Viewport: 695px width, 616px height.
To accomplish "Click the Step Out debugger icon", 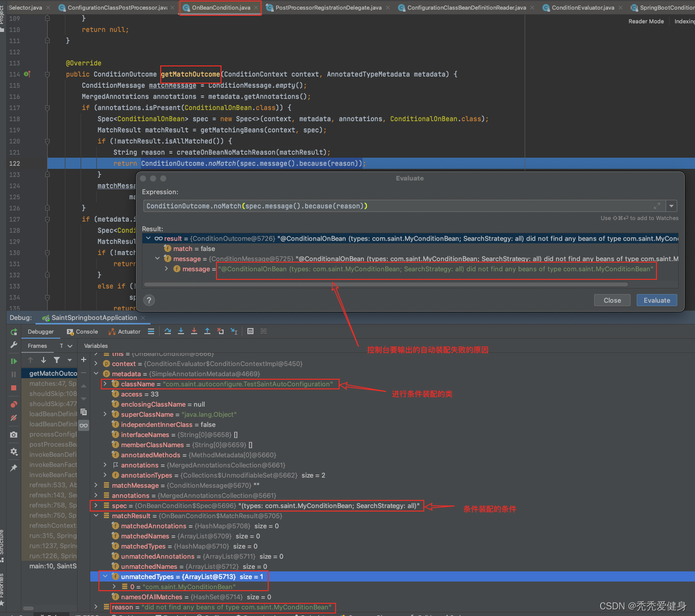I will coord(207,331).
